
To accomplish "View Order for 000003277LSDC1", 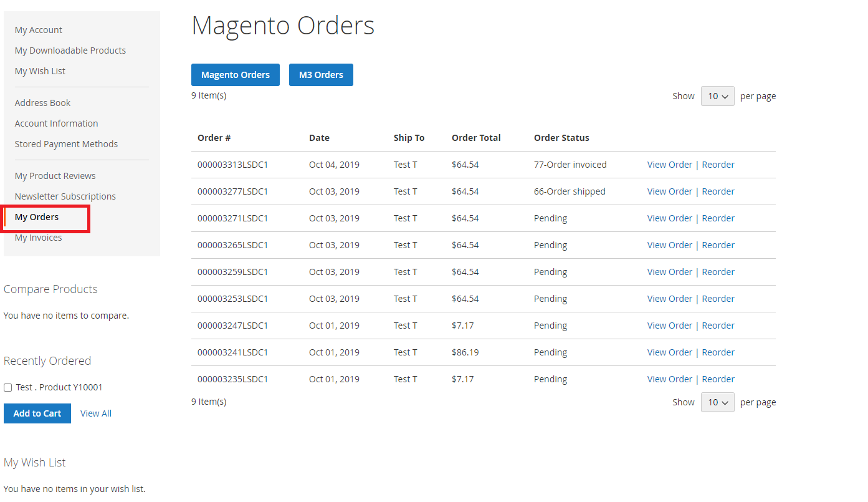I will [x=670, y=191].
